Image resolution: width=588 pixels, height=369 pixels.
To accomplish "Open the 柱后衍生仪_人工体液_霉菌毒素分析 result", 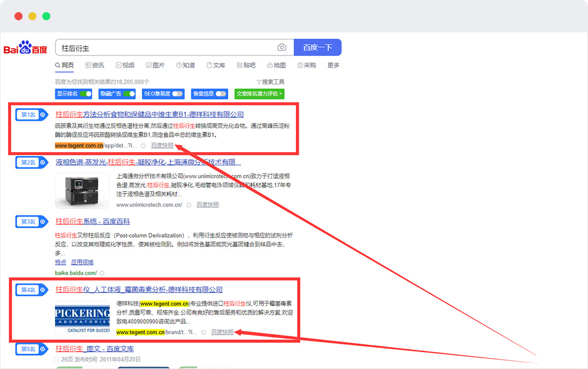I will click(x=139, y=290).
